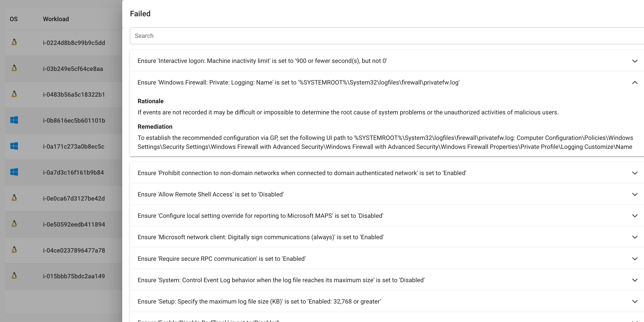
Task: Expand 'Require secure RPC communication' check
Action: (635, 259)
